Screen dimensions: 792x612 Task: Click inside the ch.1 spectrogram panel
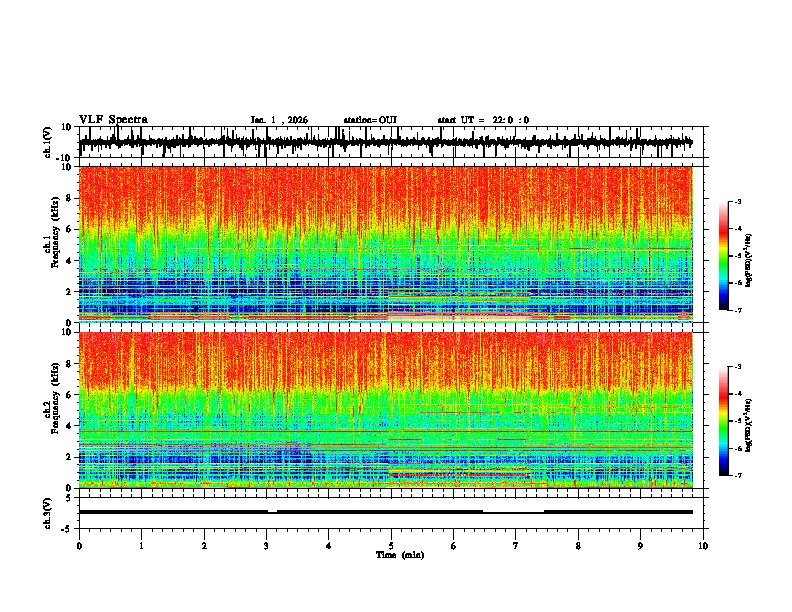[x=391, y=244]
